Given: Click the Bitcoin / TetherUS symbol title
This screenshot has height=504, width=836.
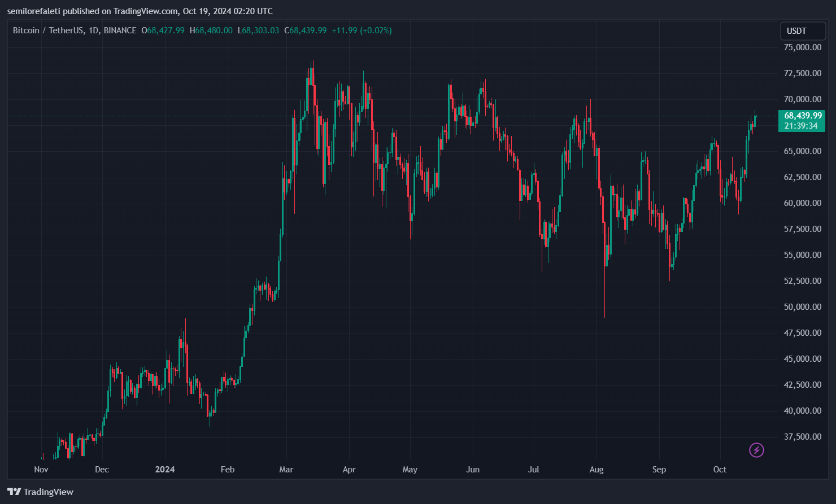Looking at the screenshot, I should [75, 30].
